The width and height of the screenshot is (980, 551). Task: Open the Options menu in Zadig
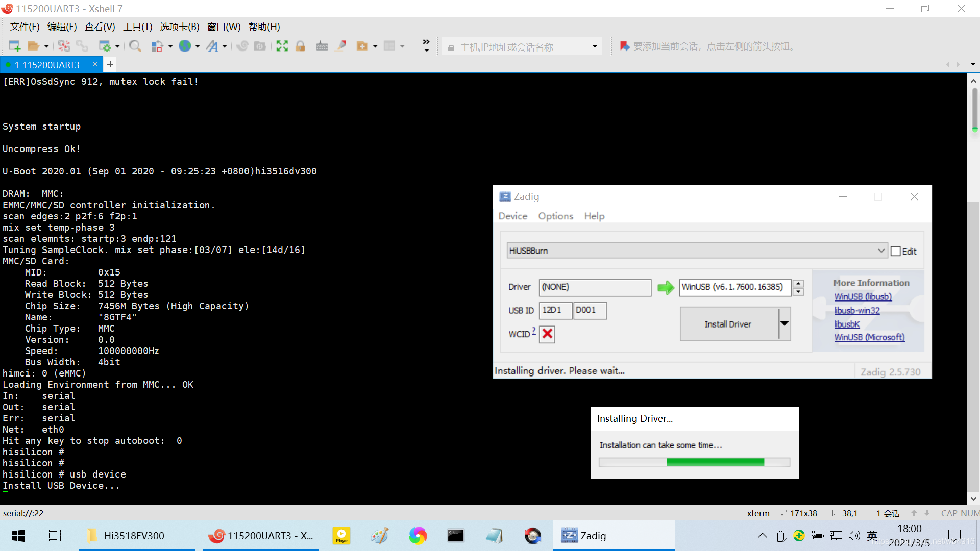click(555, 216)
